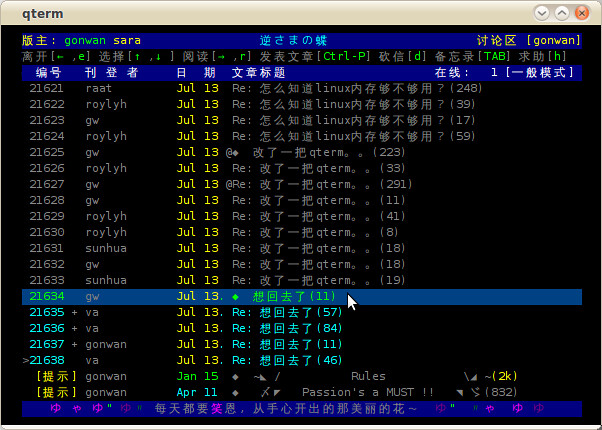Click the 阅读 read shortcut hint

pos(217,56)
